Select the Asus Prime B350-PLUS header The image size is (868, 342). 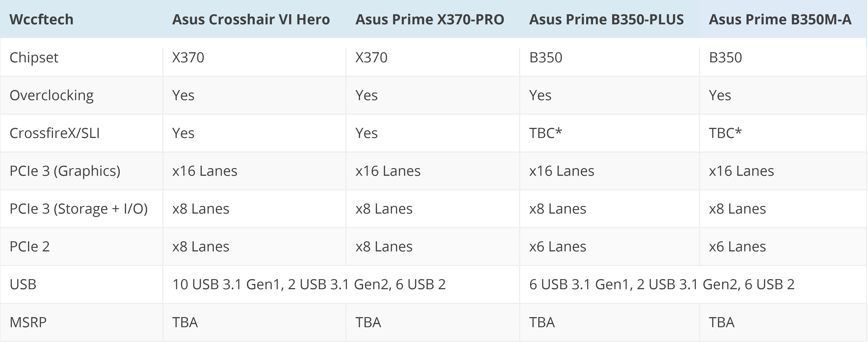pyautogui.click(x=606, y=19)
